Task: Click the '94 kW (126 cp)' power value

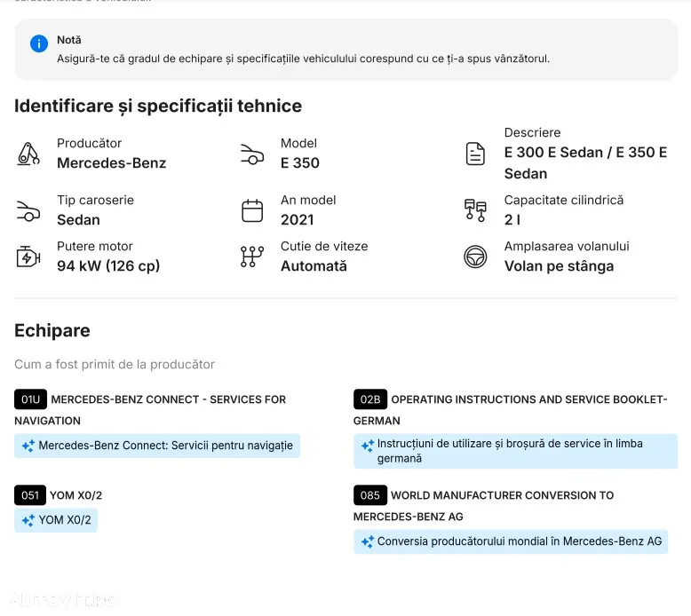Action: (108, 266)
